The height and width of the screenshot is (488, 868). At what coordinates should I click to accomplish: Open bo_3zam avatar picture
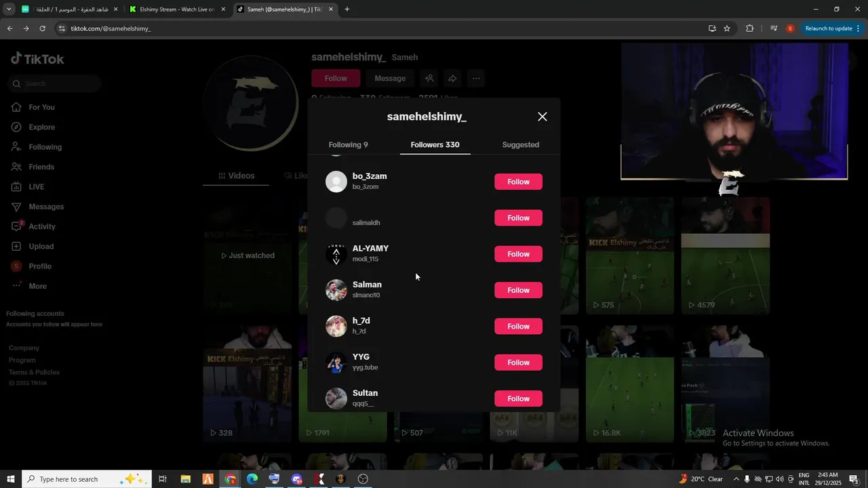pos(336,182)
